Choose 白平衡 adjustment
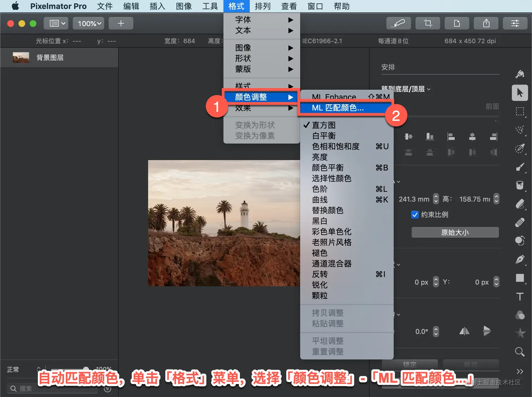 [x=347, y=136]
